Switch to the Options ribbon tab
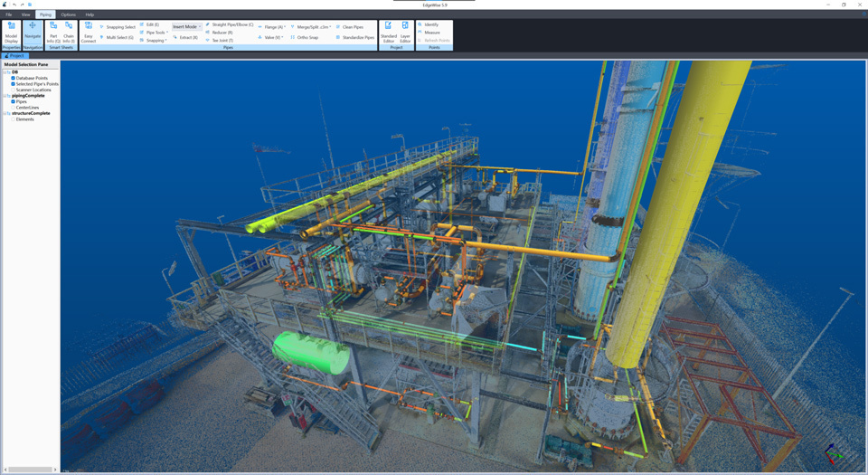The width and height of the screenshot is (868, 475). click(x=69, y=14)
